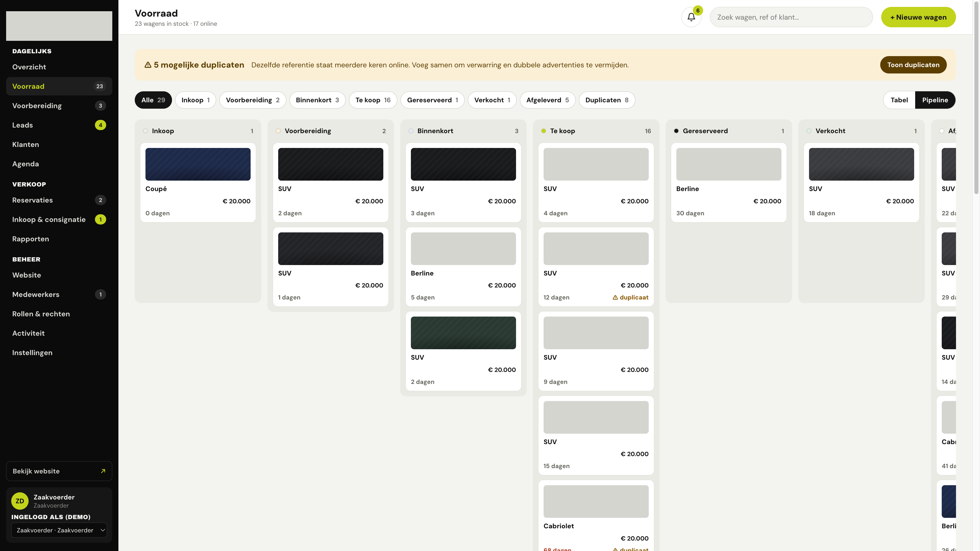
Task: Filter by Alle 29
Action: pos(153,100)
